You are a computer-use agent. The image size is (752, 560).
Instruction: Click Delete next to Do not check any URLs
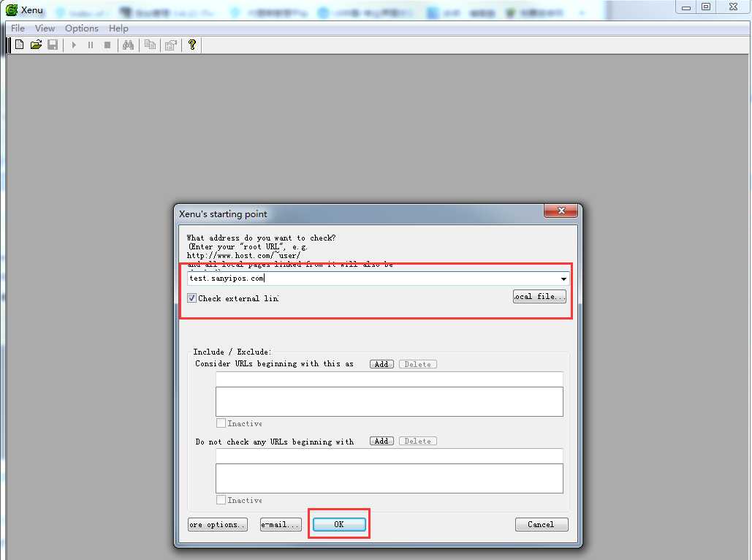click(x=418, y=441)
